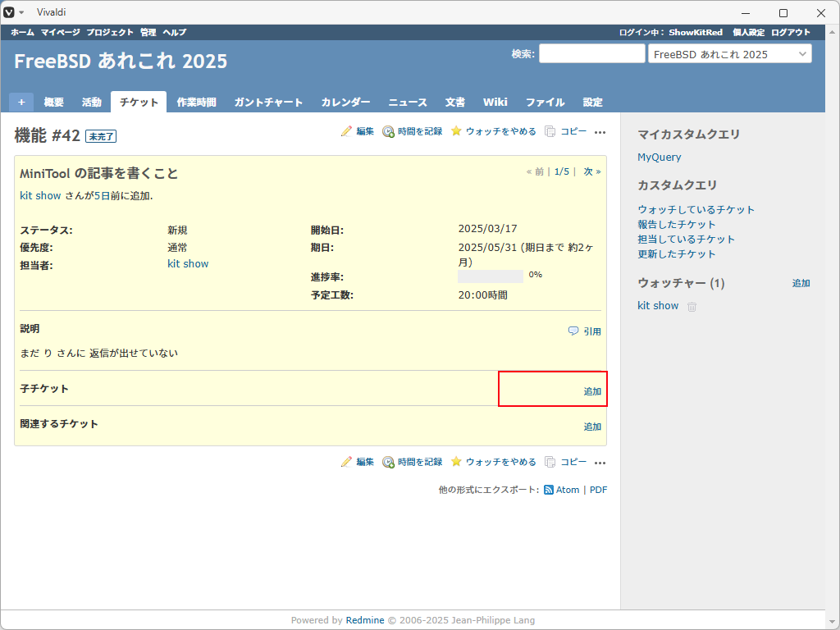The image size is (840, 630).
Task: Open ヘルプ in top menu
Action: pyautogui.click(x=175, y=32)
